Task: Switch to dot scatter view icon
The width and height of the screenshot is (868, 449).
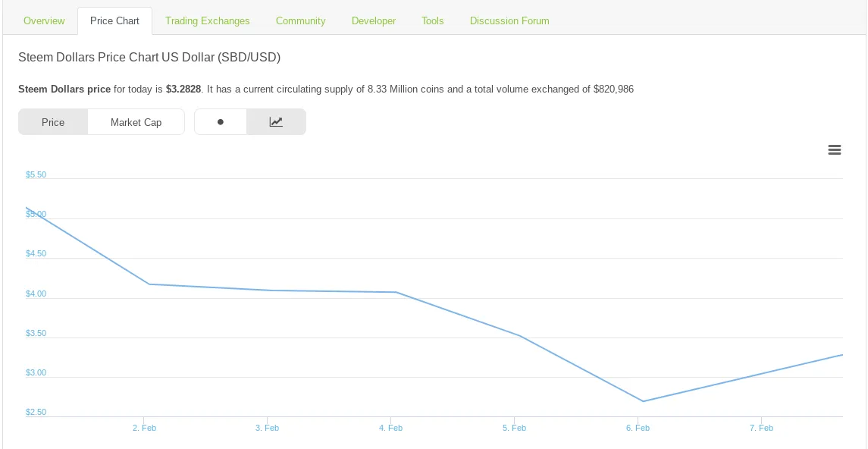Action: point(221,122)
